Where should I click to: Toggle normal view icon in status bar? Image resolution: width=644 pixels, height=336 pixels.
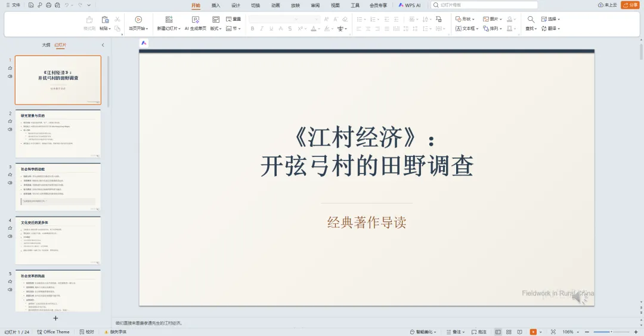(498, 332)
